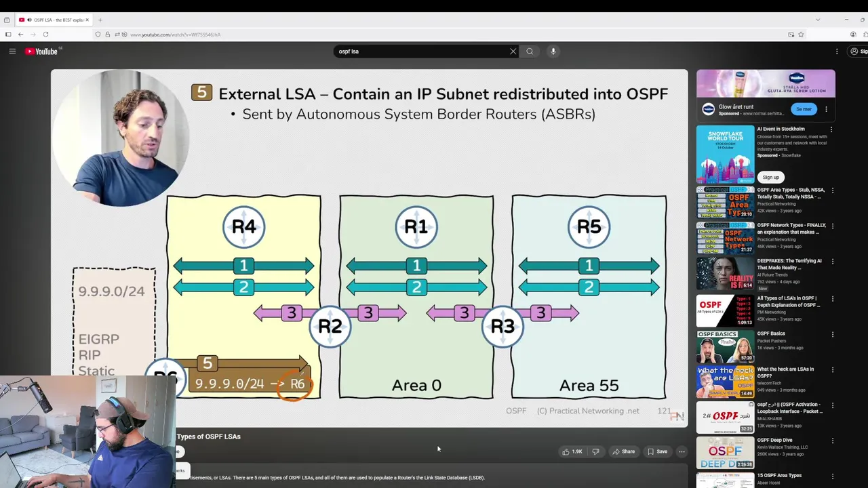Open '15 OSPF Area Types' video
This screenshot has height=488, width=868.
(x=779, y=476)
